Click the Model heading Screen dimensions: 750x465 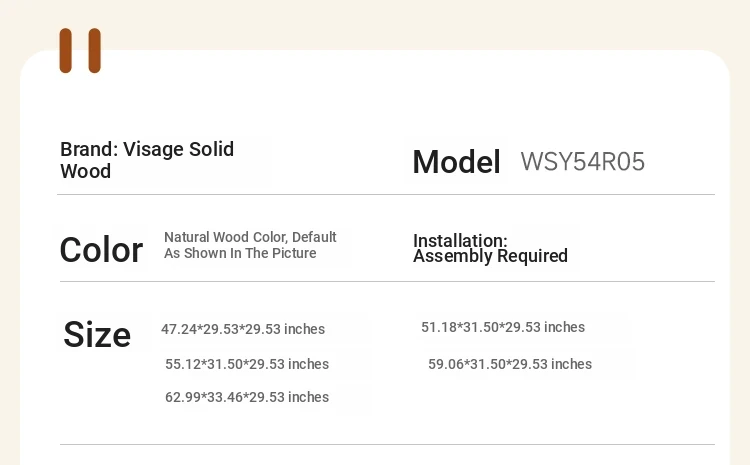pyautogui.click(x=456, y=162)
